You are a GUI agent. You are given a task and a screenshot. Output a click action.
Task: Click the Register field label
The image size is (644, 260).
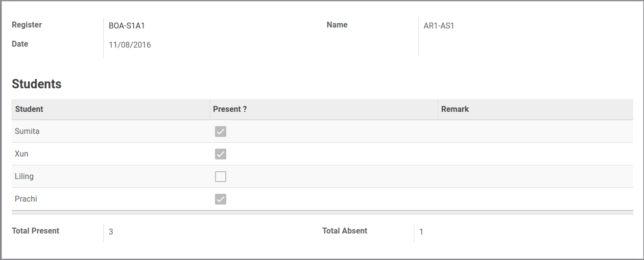click(x=27, y=25)
